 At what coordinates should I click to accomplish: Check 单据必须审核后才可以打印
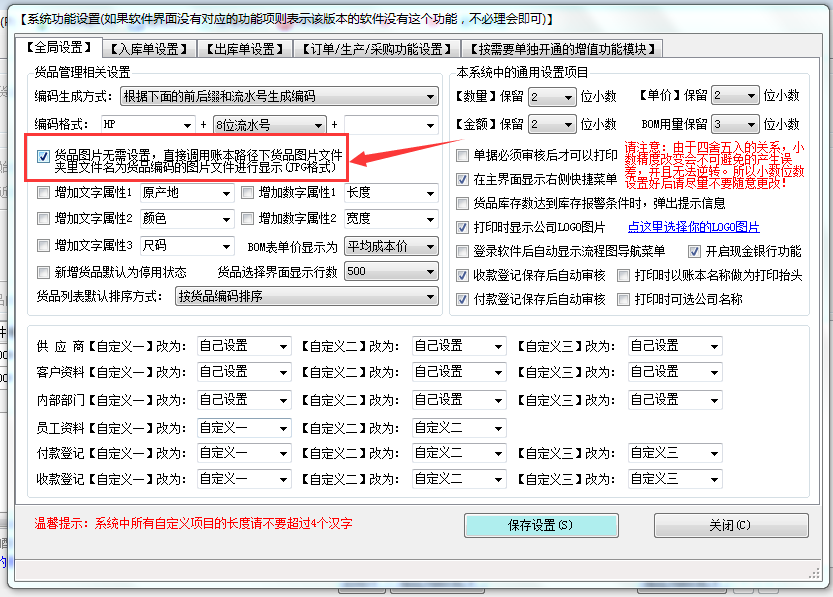(463, 155)
